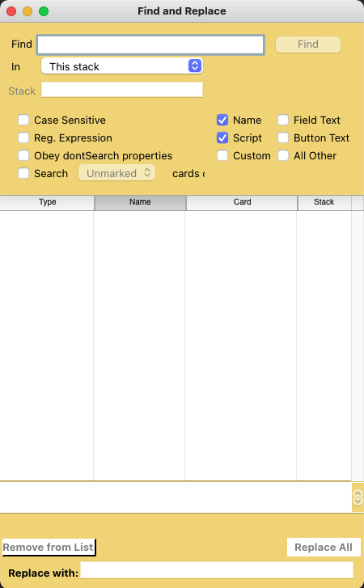364x588 pixels.
Task: Check the Field Text option
Action: 283,120
